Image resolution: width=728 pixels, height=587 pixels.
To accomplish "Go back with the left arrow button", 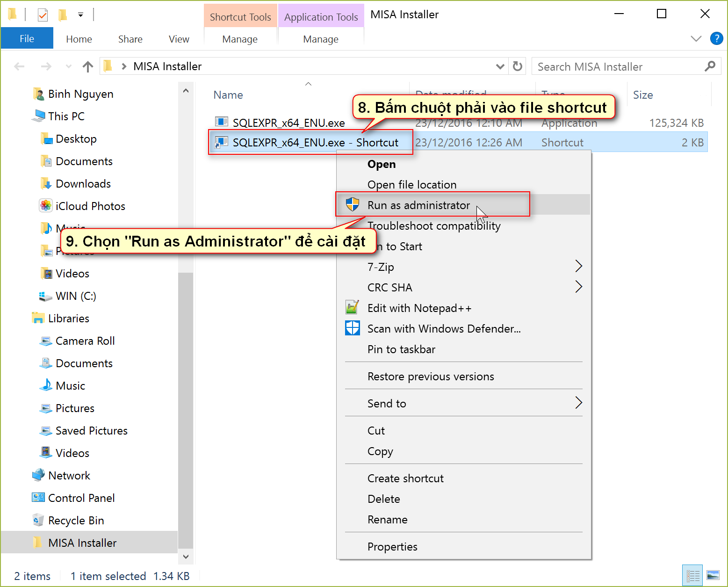I will click(19, 66).
